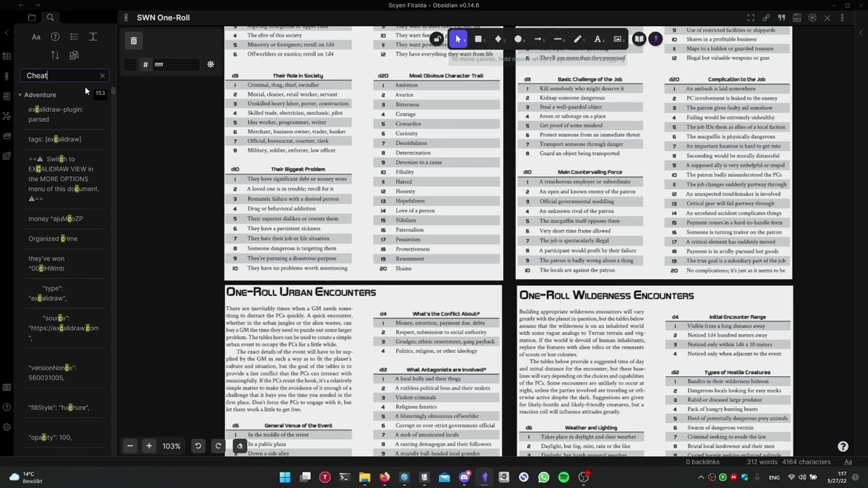Viewport: 868px width, 488px height.
Task: Click the script engine header icon
Action: (x=812, y=18)
